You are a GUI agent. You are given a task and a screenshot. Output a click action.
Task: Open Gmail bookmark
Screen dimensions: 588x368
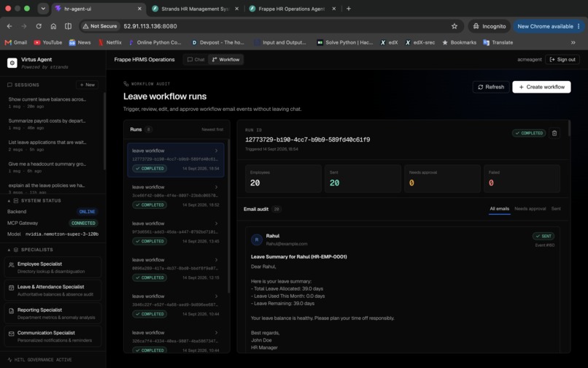click(16, 42)
